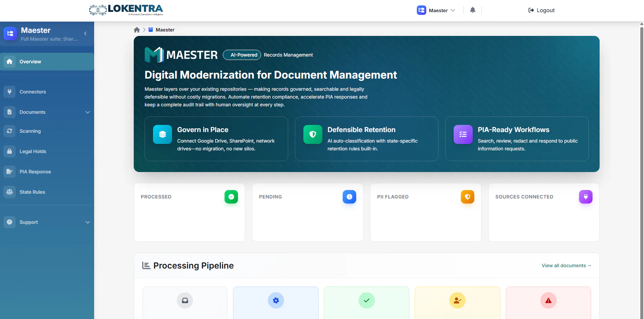This screenshot has height=319, width=644.
Task: Click the red warning pipeline stage icon
Action: pyautogui.click(x=549, y=300)
